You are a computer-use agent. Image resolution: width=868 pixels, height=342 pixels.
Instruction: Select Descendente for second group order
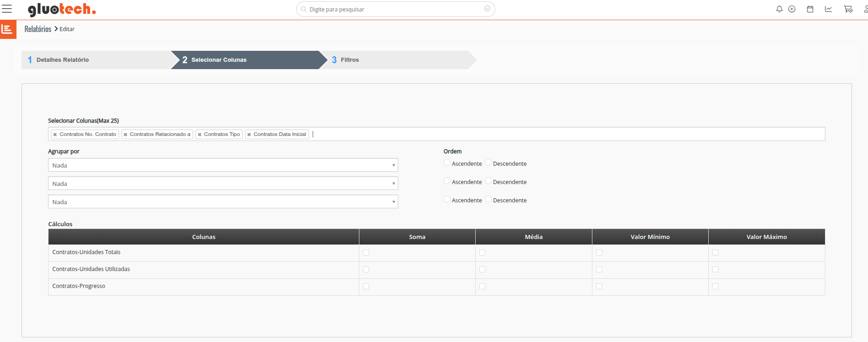click(488, 181)
